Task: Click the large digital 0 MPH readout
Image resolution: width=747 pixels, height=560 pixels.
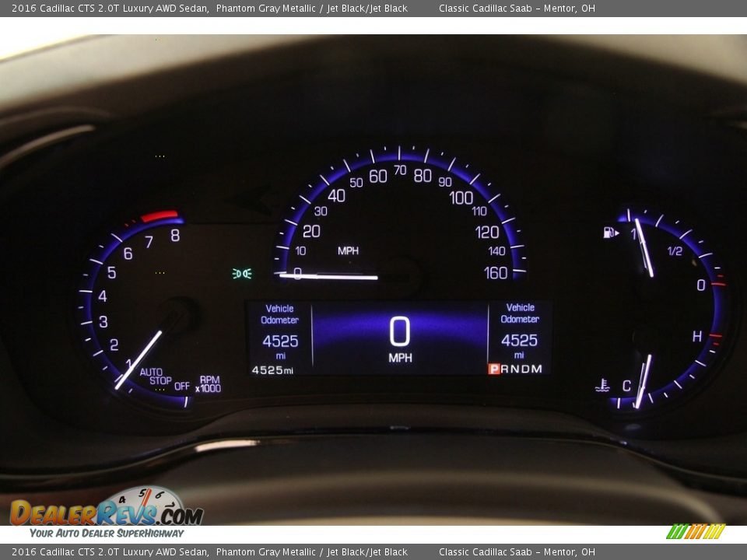Action: click(x=399, y=338)
